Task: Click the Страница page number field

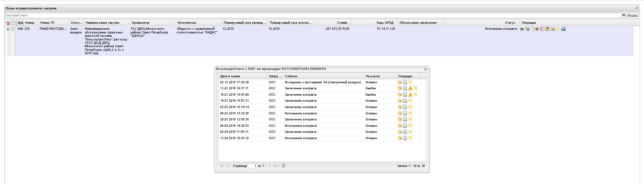Action: pos(253,166)
